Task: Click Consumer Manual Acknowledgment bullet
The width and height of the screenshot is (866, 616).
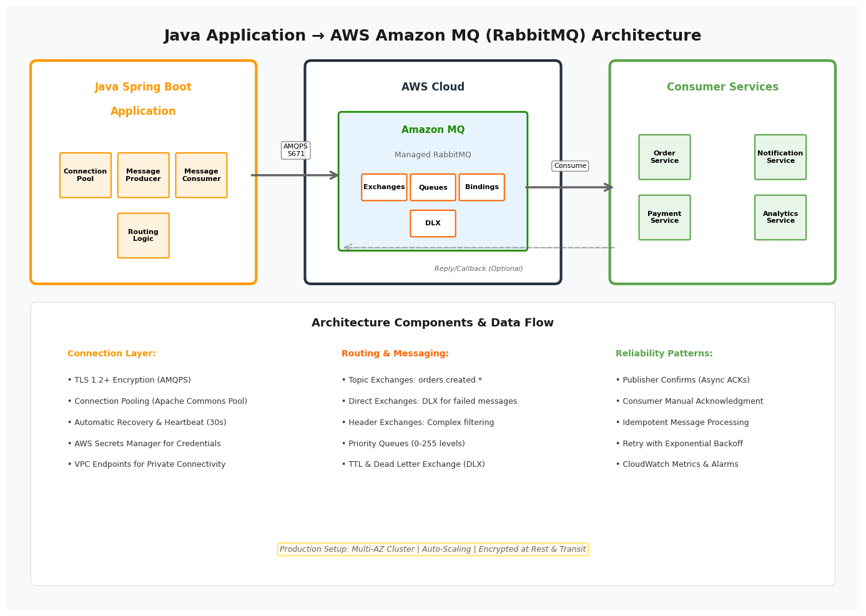Action: (689, 402)
